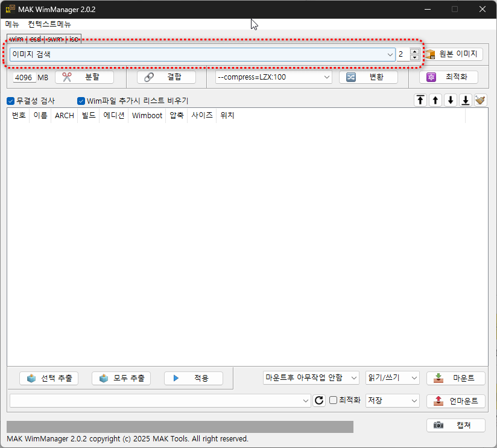Click the 사이즈 column header
497x448 pixels.
point(202,115)
